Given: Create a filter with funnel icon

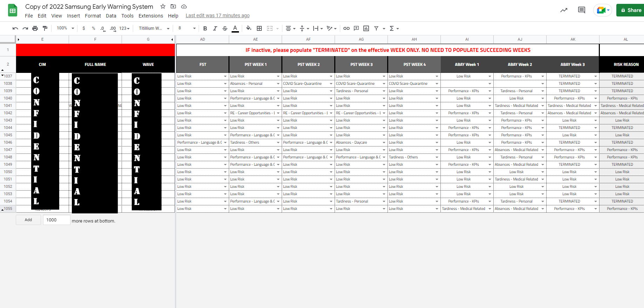Looking at the screenshot, I should [x=376, y=28].
